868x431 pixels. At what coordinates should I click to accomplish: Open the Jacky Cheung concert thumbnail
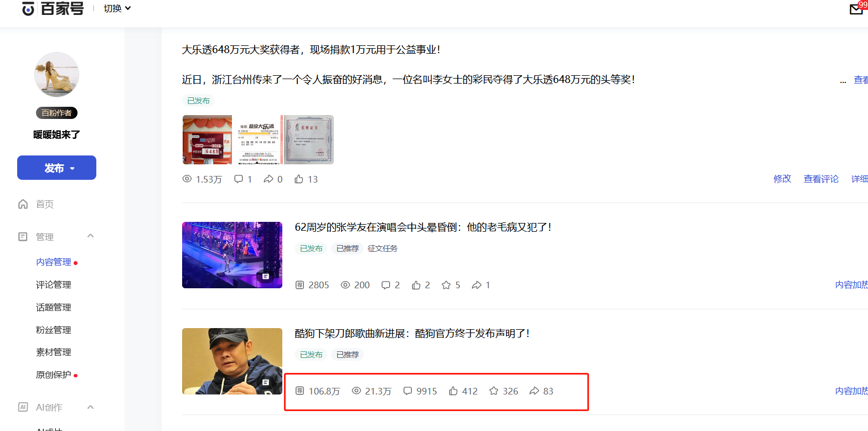pos(232,255)
